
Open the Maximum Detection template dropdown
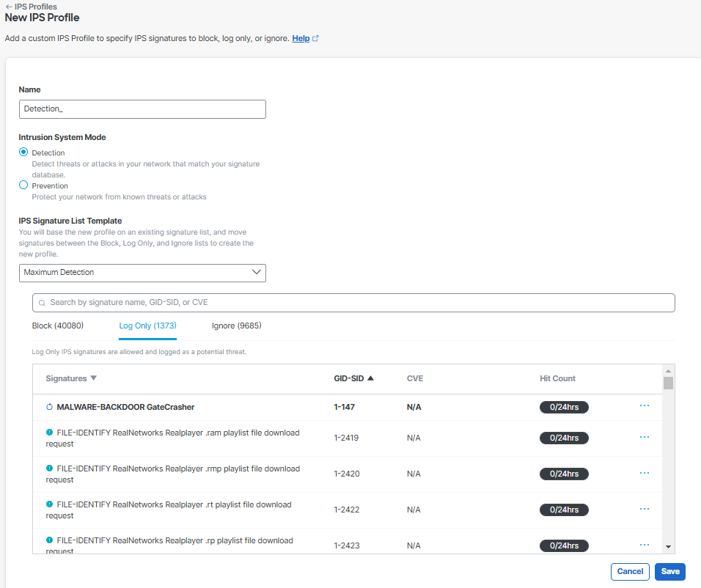coord(142,273)
